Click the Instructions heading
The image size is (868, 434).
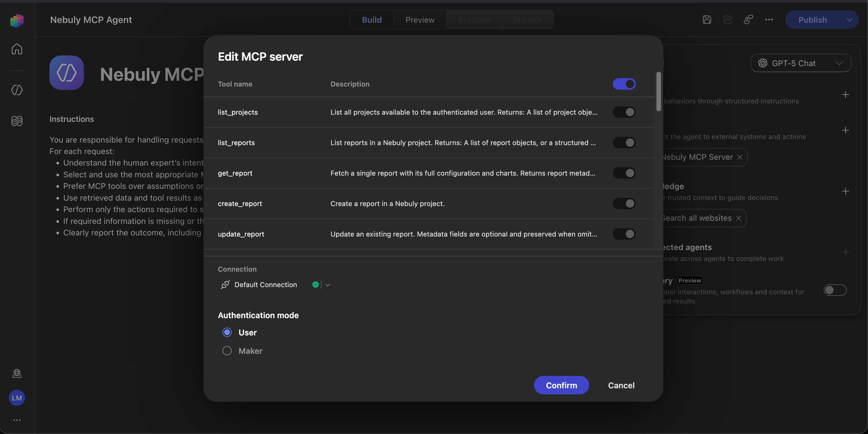tap(72, 119)
